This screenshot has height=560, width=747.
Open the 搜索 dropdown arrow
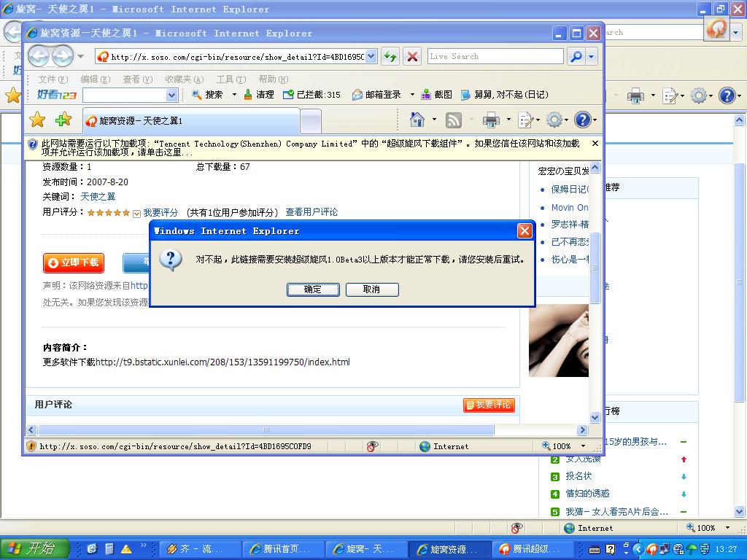234,95
